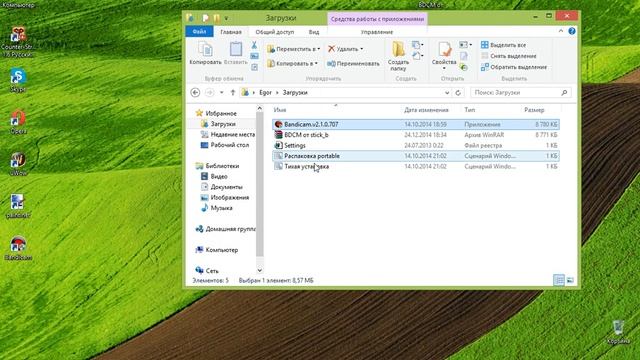
Task: Click the Переименовать rename button
Action: pos(353,64)
